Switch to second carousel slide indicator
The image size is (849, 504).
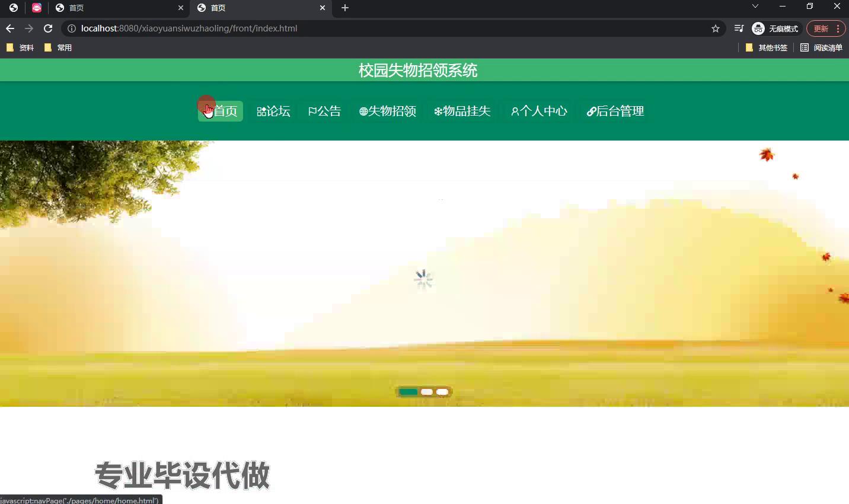[x=427, y=392]
